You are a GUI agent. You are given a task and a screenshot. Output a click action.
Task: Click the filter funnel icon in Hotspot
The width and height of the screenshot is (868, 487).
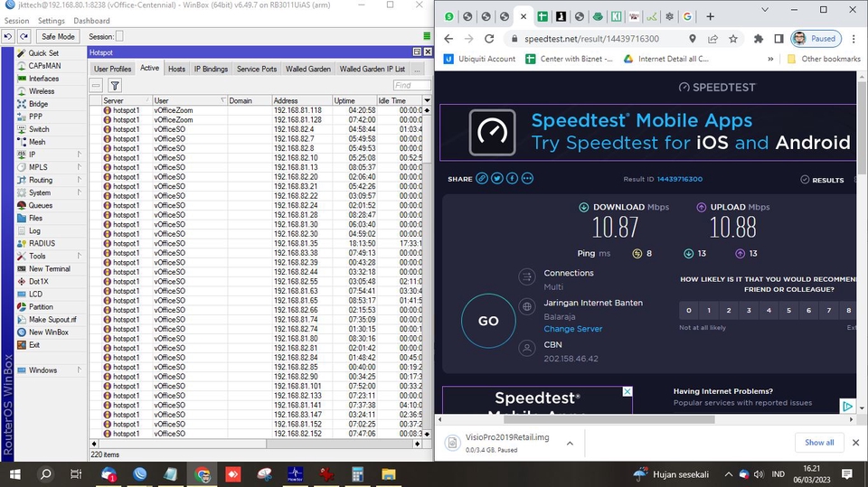[x=115, y=85]
